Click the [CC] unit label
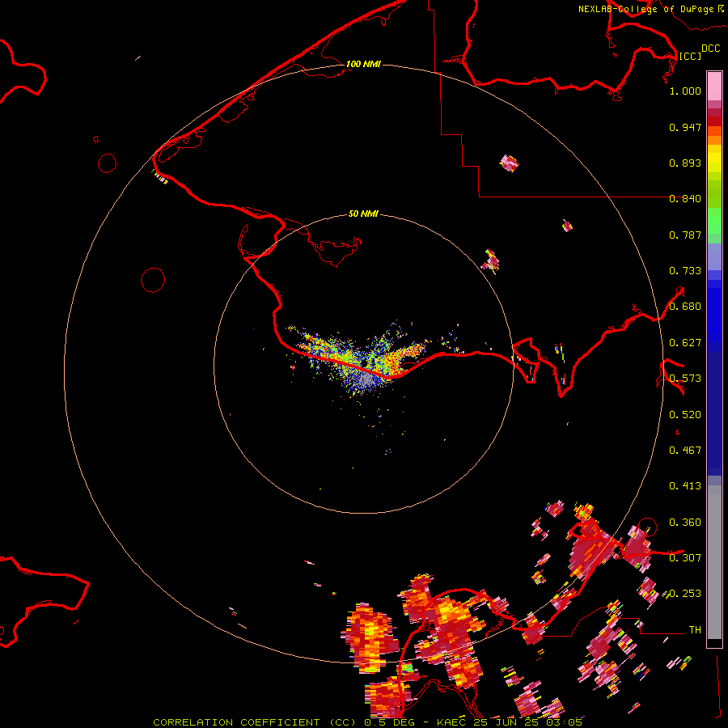Image resolution: width=728 pixels, height=728 pixels. click(690, 56)
